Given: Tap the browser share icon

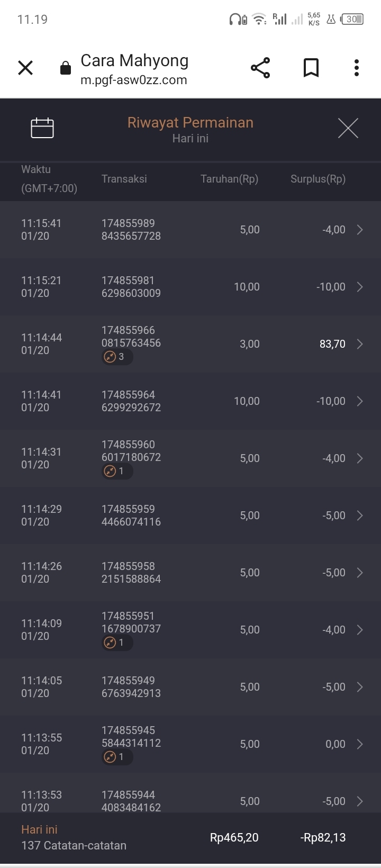Looking at the screenshot, I should [260, 68].
